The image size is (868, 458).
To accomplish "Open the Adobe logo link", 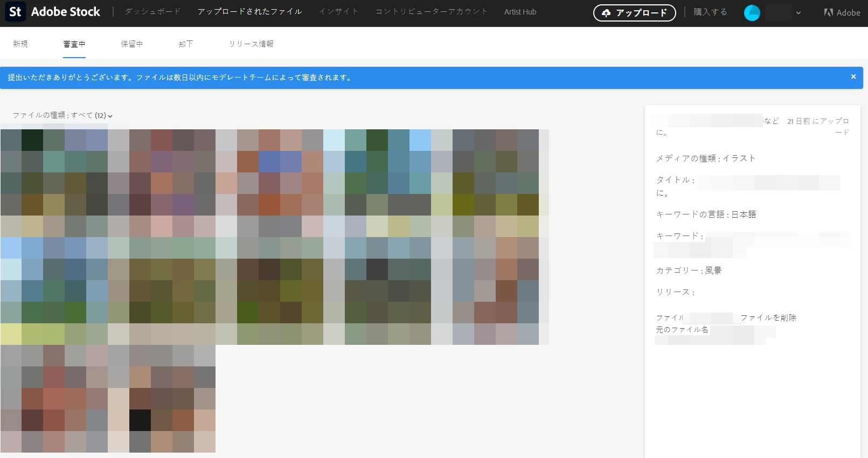I will click(x=842, y=12).
